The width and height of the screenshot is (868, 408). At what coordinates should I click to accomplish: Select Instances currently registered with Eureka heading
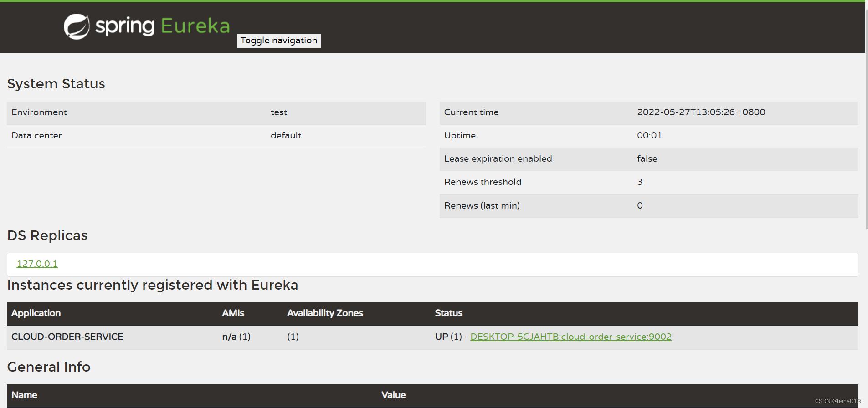click(153, 285)
